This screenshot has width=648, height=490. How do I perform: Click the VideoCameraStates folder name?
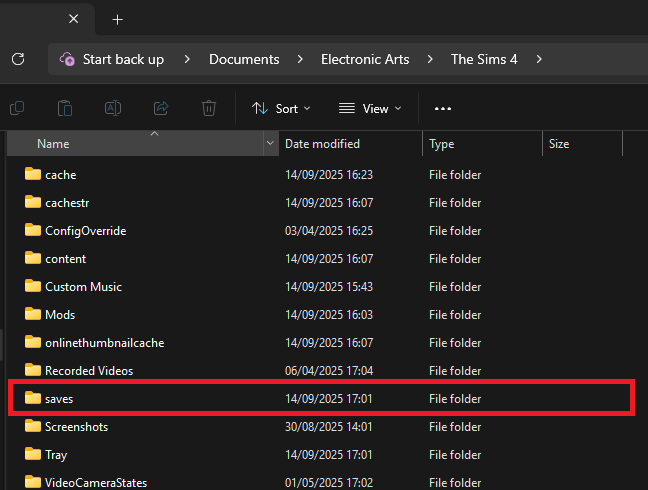96,483
